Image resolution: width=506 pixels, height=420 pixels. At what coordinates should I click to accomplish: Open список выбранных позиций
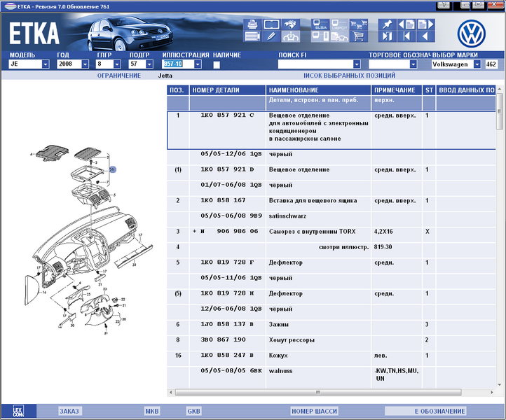click(349, 76)
